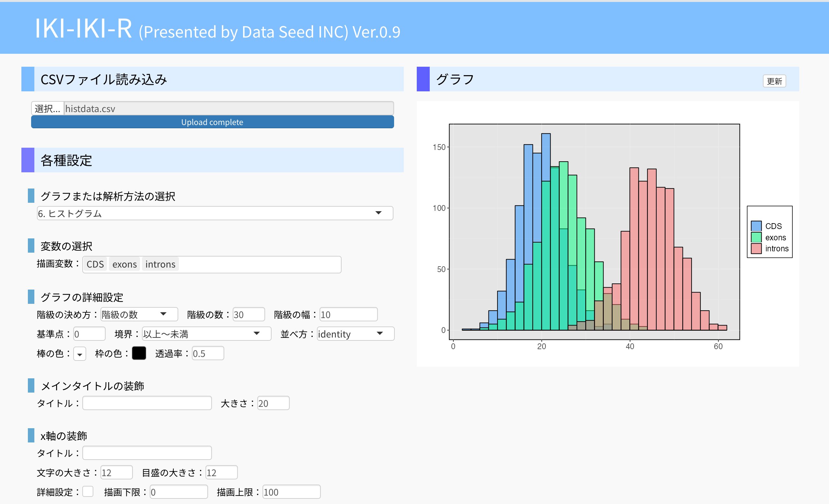Click the main title タイトル field

pyautogui.click(x=147, y=403)
